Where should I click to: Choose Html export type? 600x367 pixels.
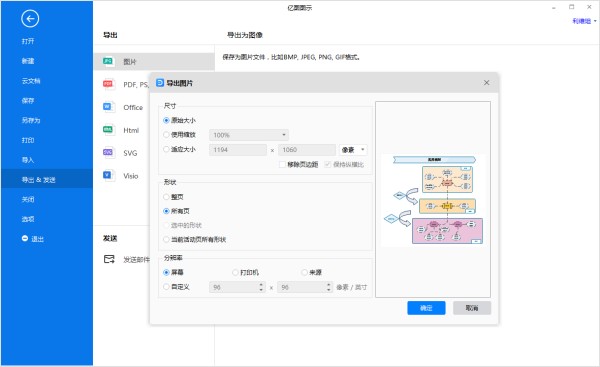coord(131,130)
